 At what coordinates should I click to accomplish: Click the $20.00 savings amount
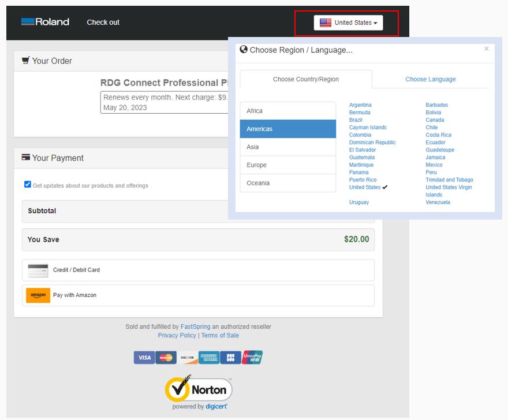pos(356,239)
